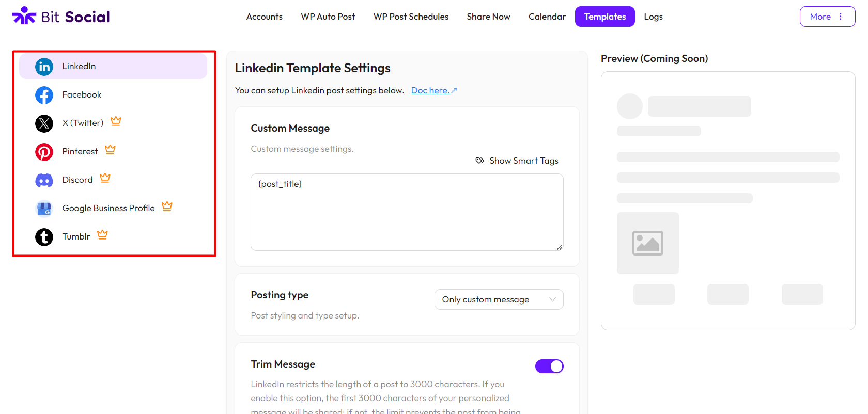Choose Facebook template label
Image resolution: width=868 pixels, height=414 pixels.
82,94
